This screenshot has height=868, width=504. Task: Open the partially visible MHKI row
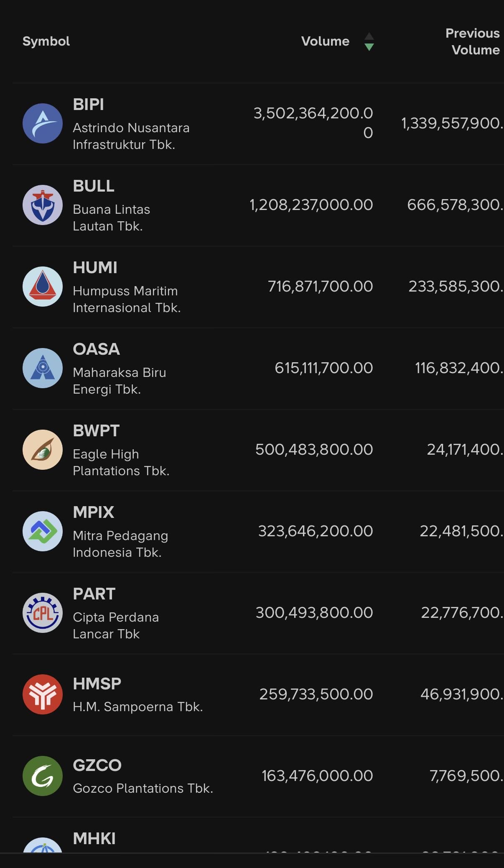[x=94, y=839]
